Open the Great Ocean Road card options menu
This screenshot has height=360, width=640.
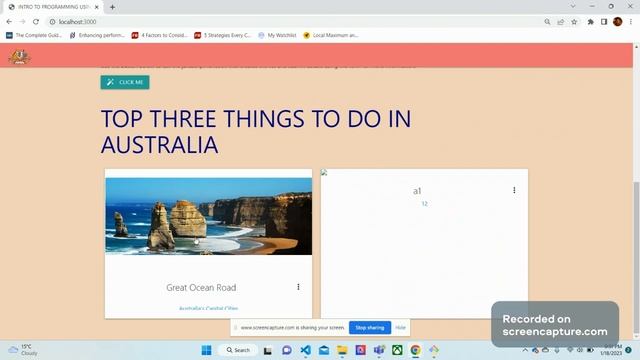tap(298, 287)
